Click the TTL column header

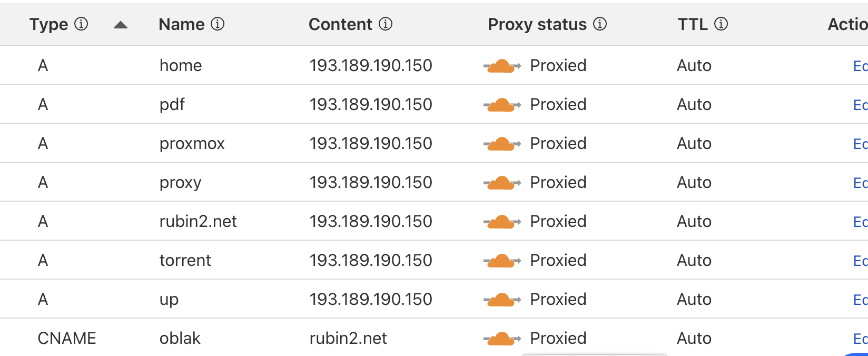pos(693,24)
